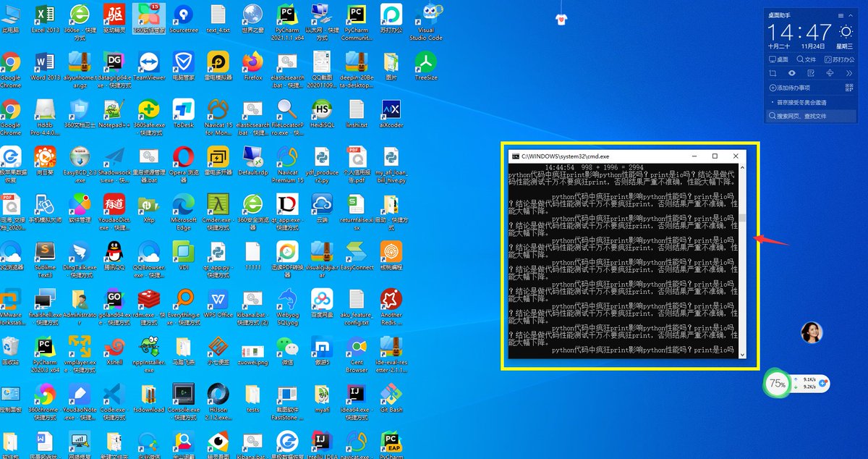Launch the Tencent QQ penguin icon

[x=114, y=256]
